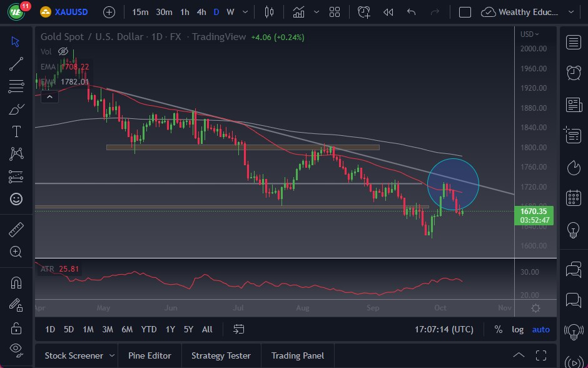Open the emoji icons tool
Viewport: 588px width, 368px height.
tap(16, 199)
